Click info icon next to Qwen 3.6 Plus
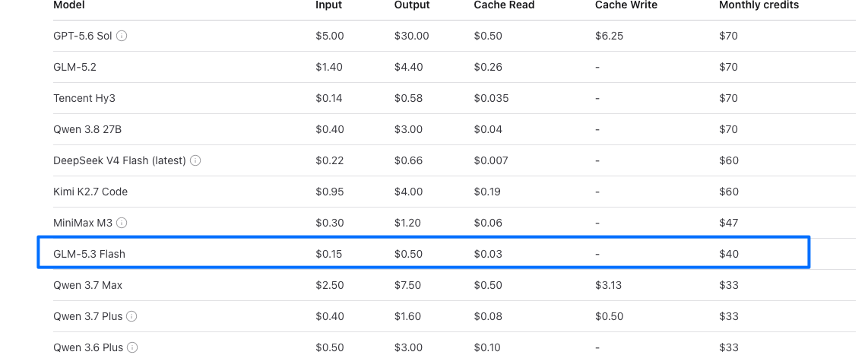Viewport: 868px width, 355px height. click(131, 347)
